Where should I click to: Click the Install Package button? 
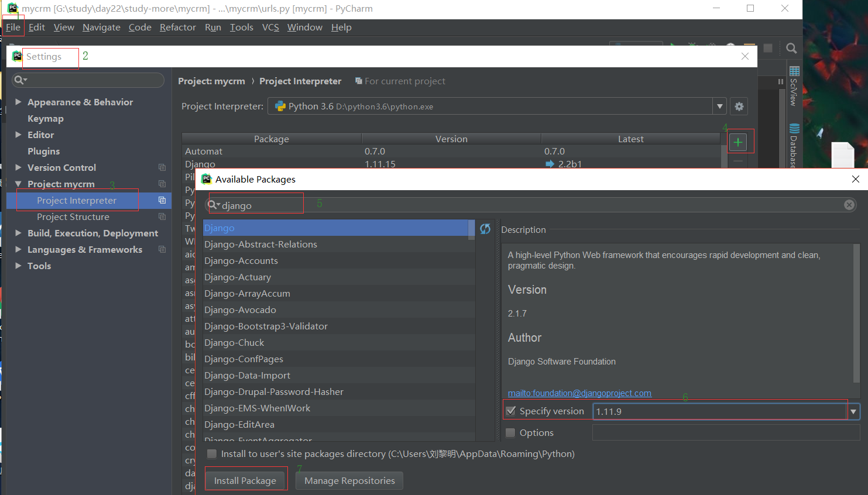(x=245, y=480)
